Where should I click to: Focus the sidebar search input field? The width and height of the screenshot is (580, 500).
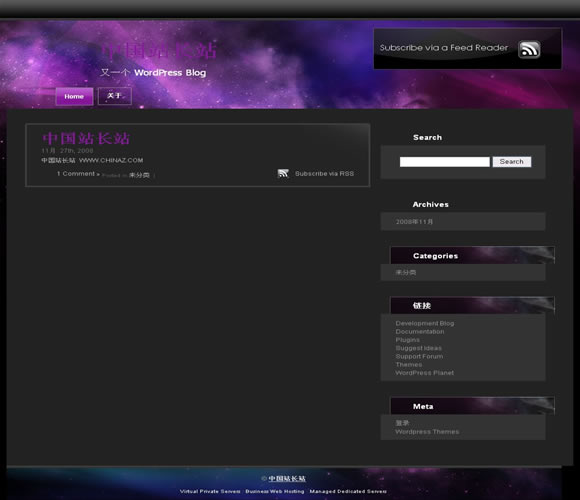tap(445, 162)
